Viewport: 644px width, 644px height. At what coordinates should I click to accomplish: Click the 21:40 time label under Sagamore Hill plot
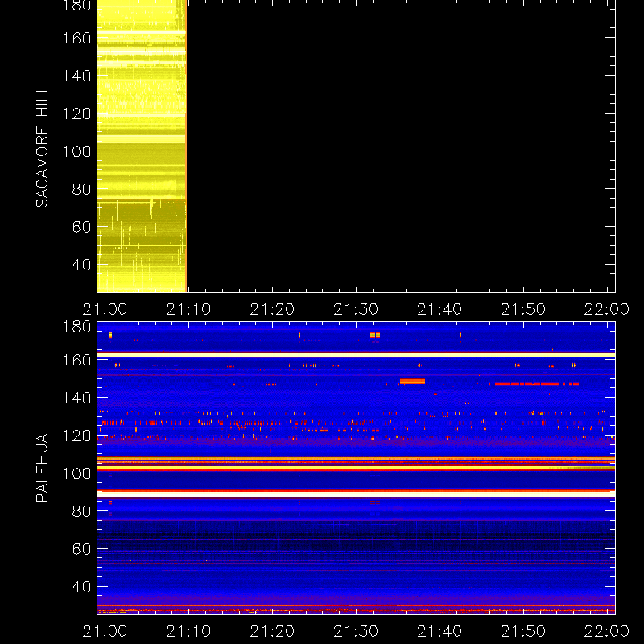[440, 309]
